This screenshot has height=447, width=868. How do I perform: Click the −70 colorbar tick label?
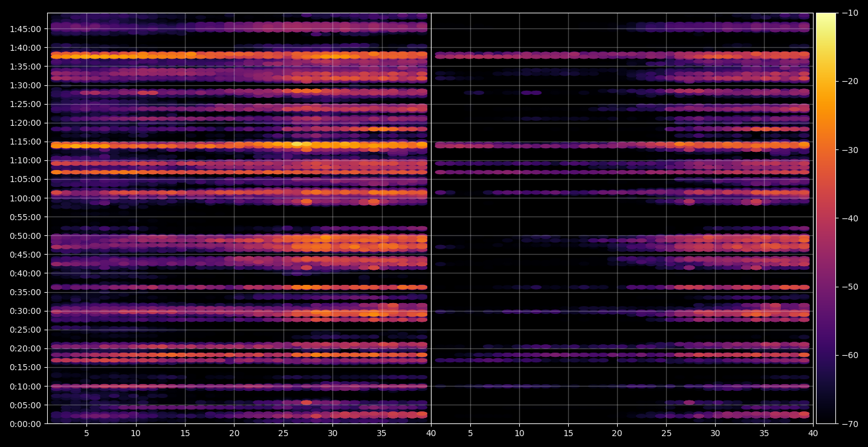tap(849, 424)
